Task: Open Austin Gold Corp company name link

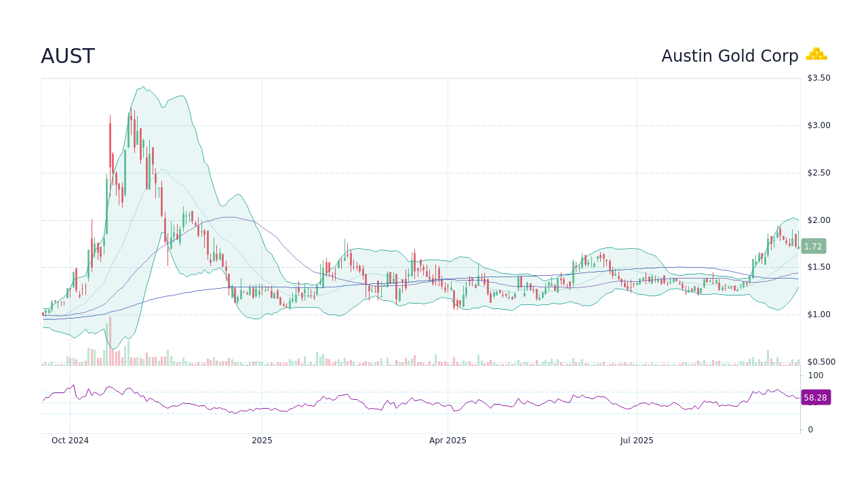Action: [x=730, y=56]
